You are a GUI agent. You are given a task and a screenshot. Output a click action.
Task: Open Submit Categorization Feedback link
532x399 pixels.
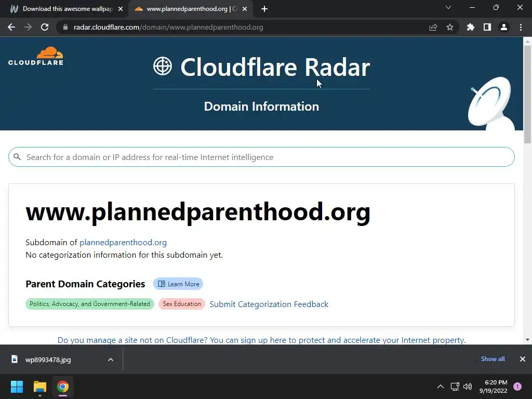point(269,304)
